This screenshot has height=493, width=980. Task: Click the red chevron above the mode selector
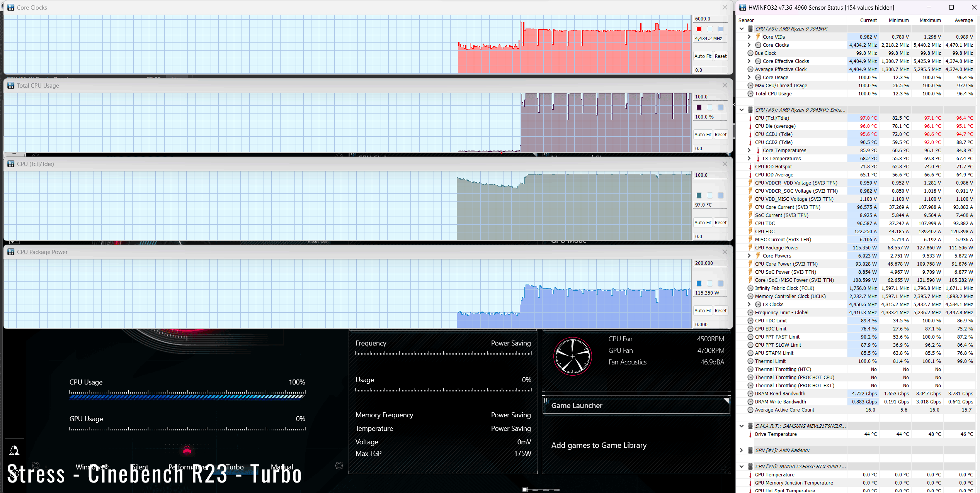pos(187,450)
